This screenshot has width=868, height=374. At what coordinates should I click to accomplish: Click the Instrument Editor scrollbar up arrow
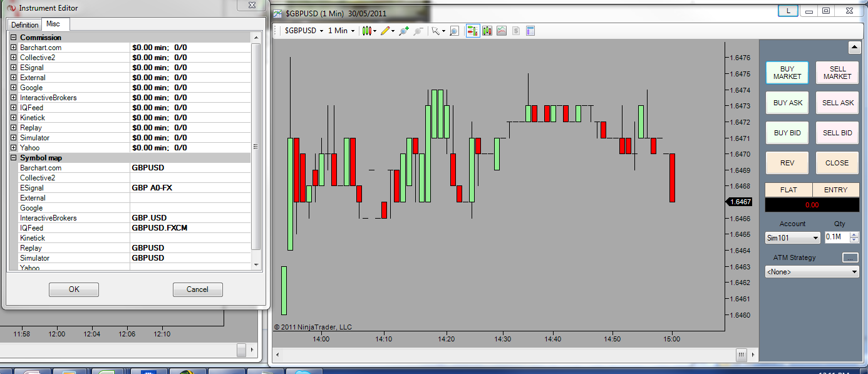256,38
